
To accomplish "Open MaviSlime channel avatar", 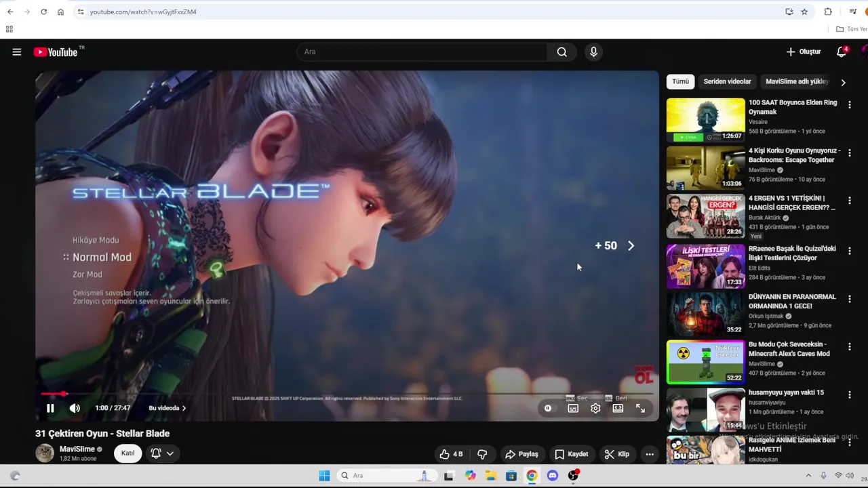I will pyautogui.click(x=45, y=453).
